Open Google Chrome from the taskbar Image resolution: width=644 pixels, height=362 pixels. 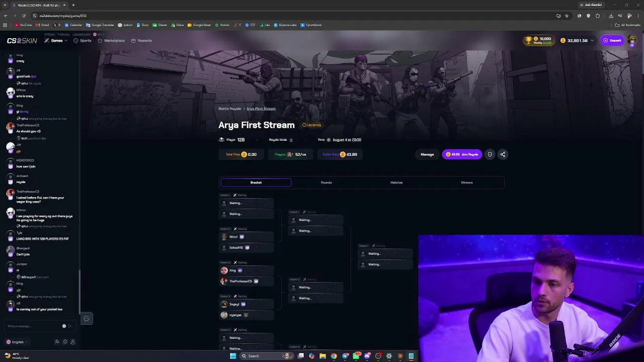point(334,356)
